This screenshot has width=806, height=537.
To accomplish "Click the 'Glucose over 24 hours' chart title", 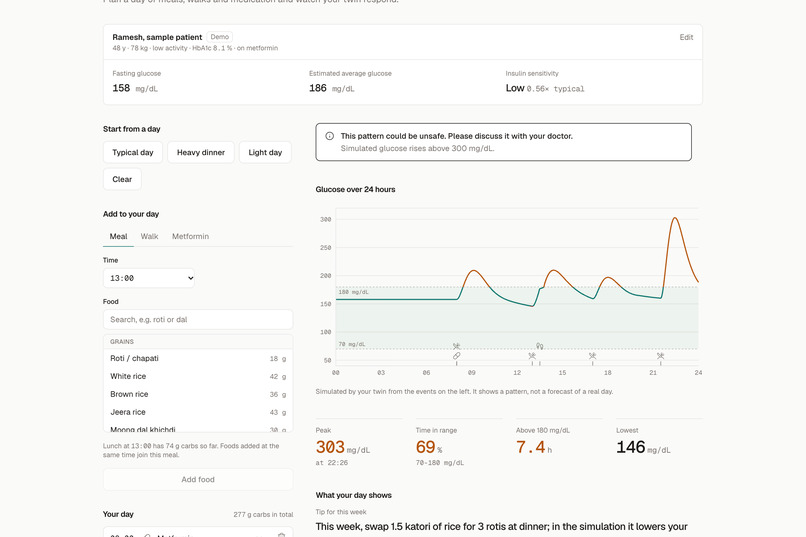I will click(x=355, y=190).
